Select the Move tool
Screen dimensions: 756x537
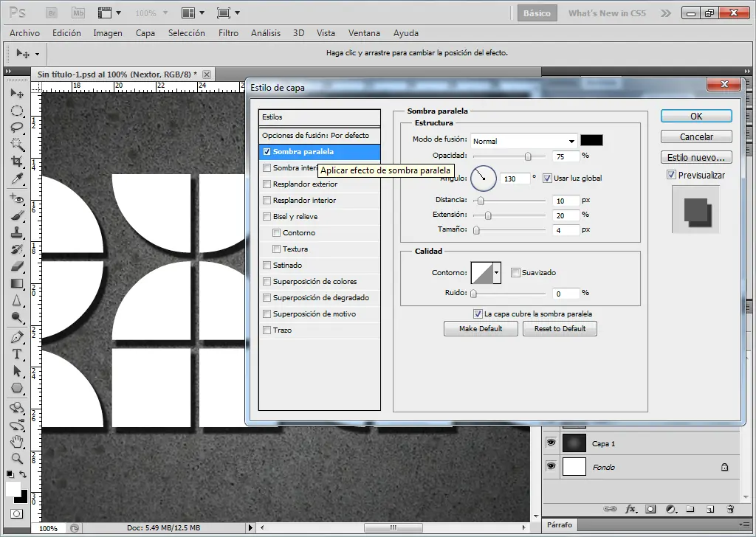(17, 93)
